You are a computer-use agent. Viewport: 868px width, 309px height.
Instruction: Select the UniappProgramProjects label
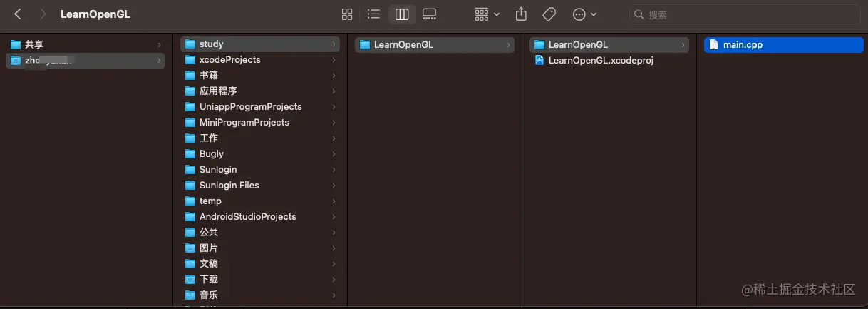point(251,107)
